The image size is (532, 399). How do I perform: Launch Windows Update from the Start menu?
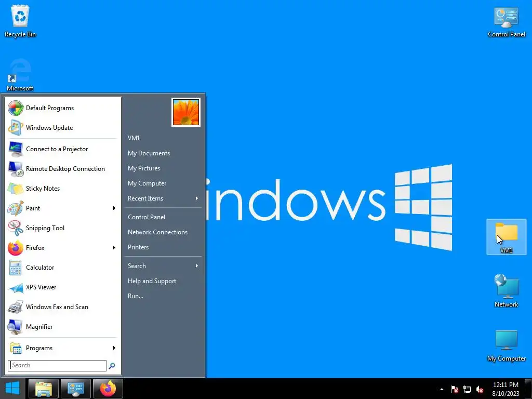click(63, 128)
